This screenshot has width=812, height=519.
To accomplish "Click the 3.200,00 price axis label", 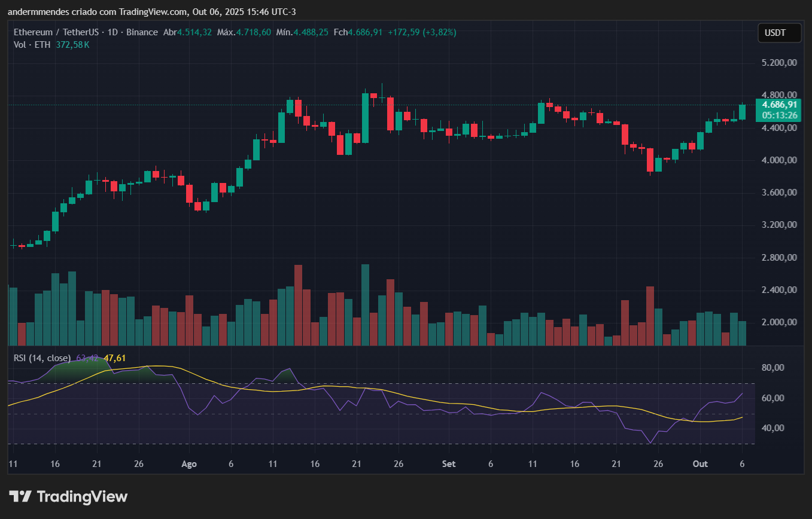I will pos(779,225).
